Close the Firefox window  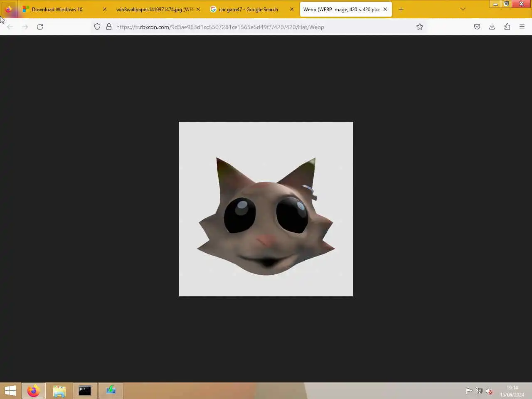coord(521,4)
